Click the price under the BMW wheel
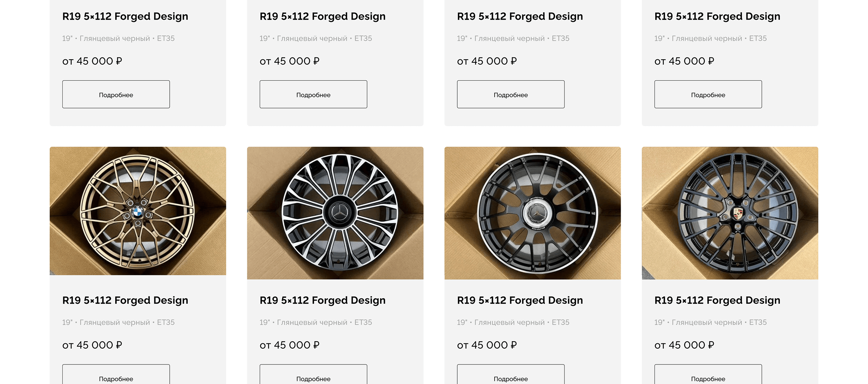The width and height of the screenshot is (868, 384). point(92,345)
